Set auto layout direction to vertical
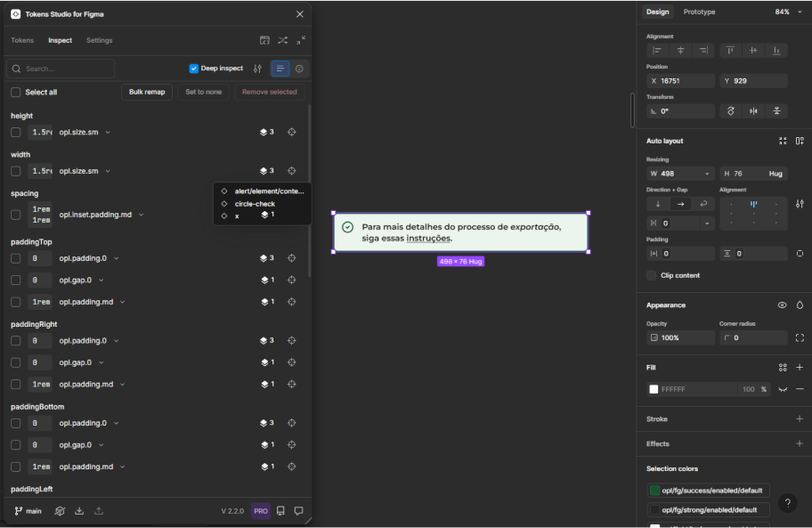812x528 pixels. tap(658, 204)
